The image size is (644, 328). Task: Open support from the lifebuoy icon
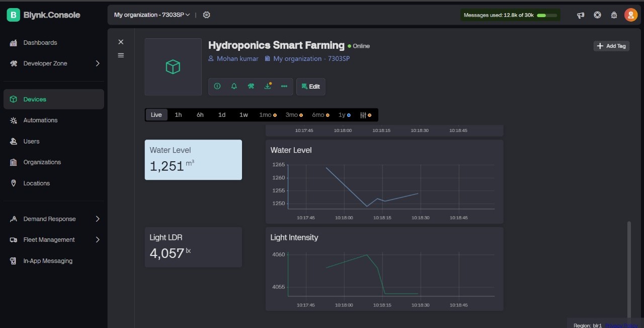point(597,15)
